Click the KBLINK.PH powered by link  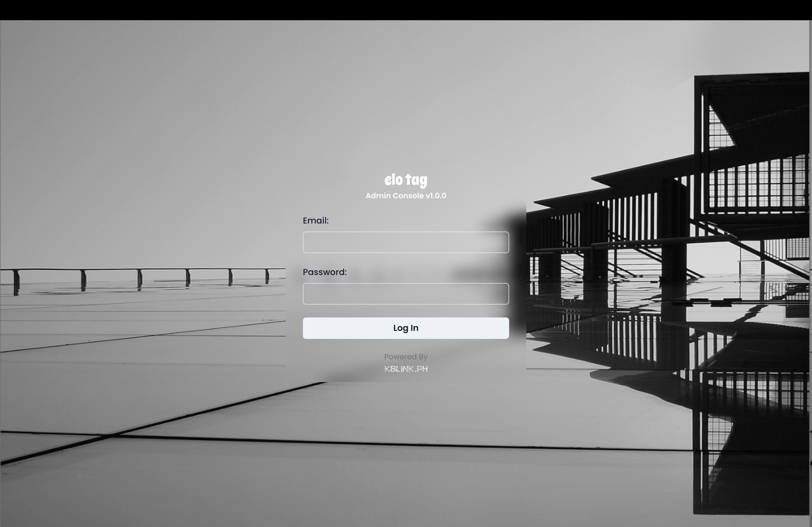click(x=406, y=368)
